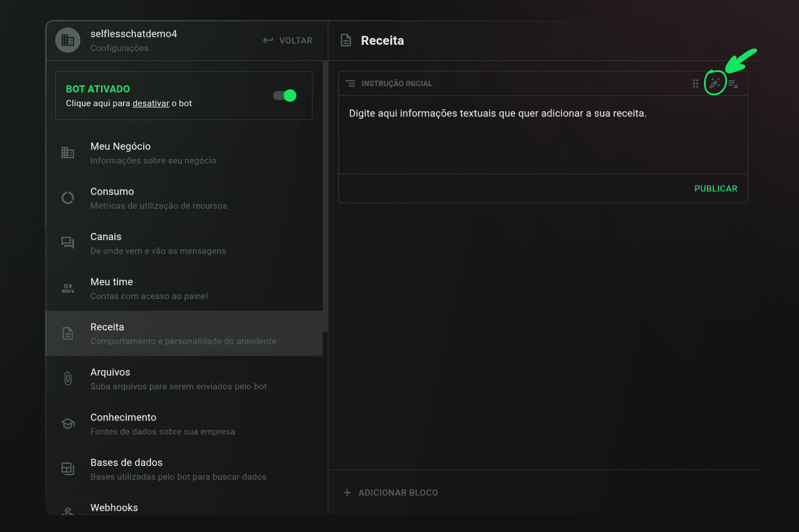Image resolution: width=799 pixels, height=532 pixels.
Task: Click the drag handle dots in block header
Action: pyautogui.click(x=695, y=84)
